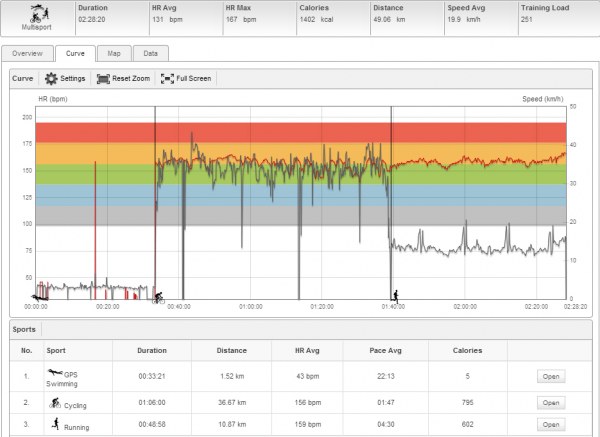Click the swimmer icon in the GPS Swimming row
The width and height of the screenshot is (600, 437).
pos(55,372)
